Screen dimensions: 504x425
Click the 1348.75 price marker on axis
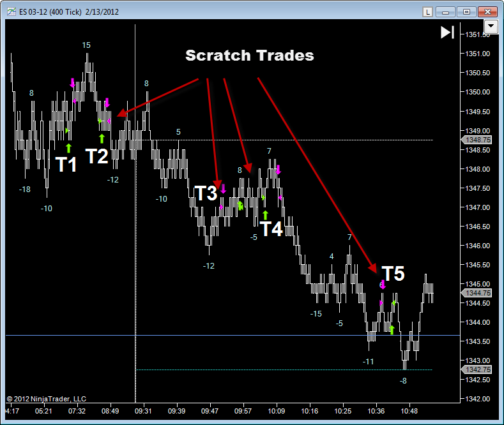[477, 140]
